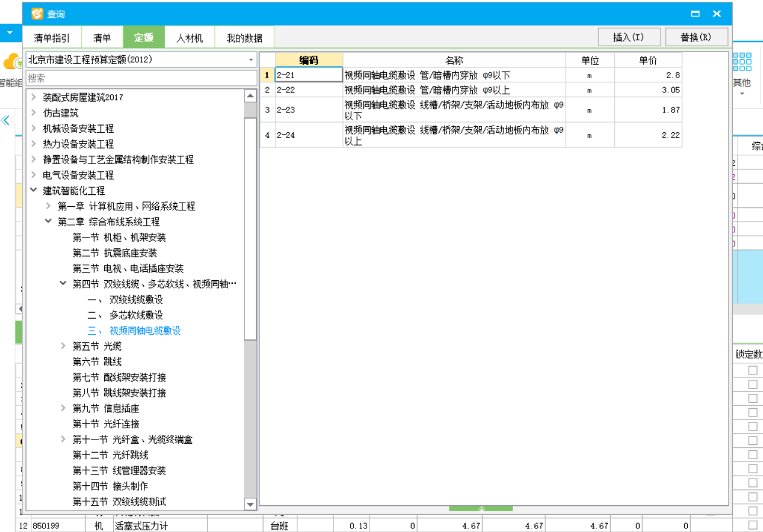Select 第六节 跳线
Screen dimensions: 763x532
(x=97, y=361)
